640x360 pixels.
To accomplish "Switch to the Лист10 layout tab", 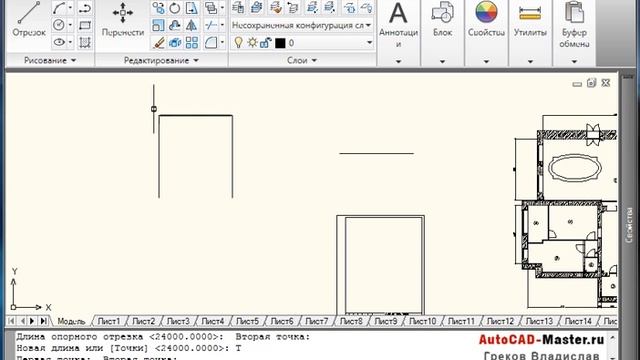I will click(422, 322).
